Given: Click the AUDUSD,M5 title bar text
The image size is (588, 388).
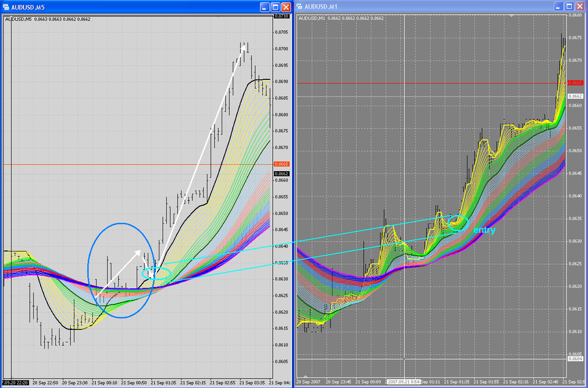Looking at the screenshot, I should (28, 7).
